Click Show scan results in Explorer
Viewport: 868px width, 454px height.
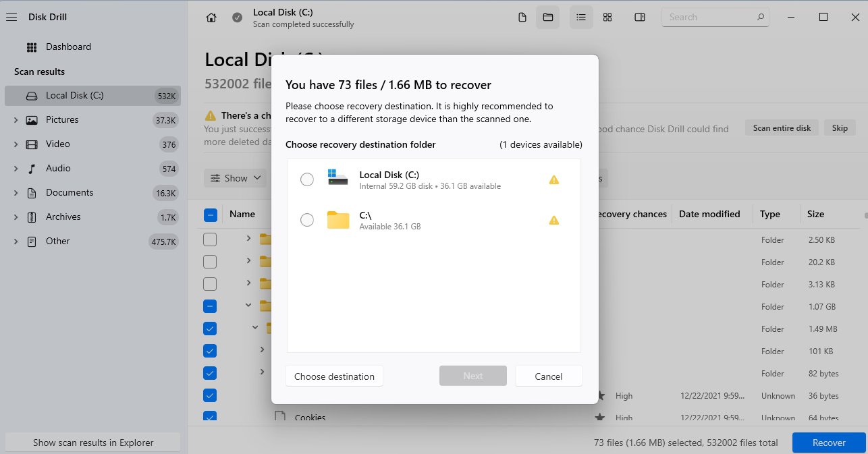pos(93,443)
